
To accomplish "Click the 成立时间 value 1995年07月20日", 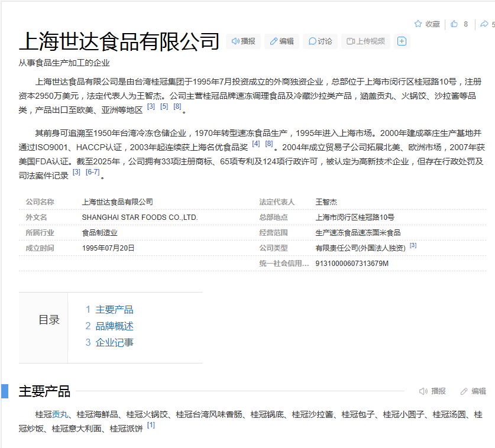I will pyautogui.click(x=108, y=248).
